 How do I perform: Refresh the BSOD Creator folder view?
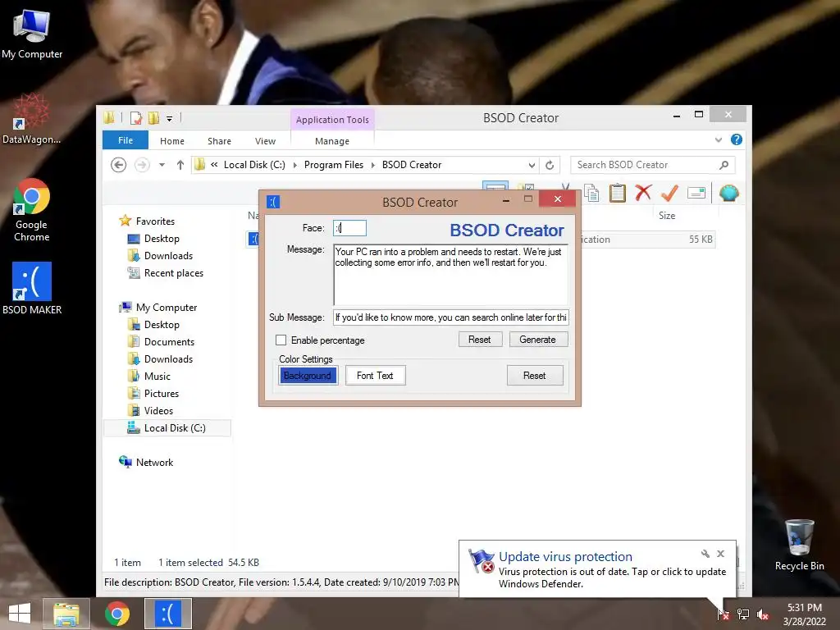550,165
